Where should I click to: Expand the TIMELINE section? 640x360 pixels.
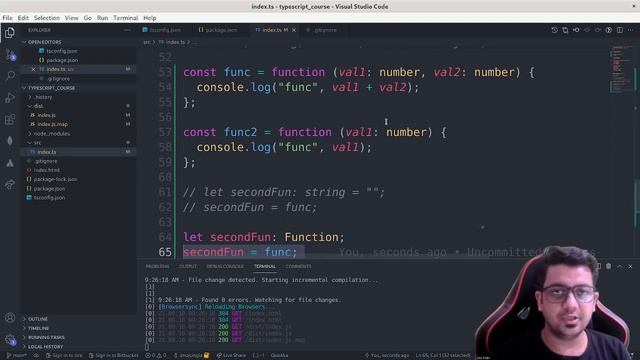point(79,328)
